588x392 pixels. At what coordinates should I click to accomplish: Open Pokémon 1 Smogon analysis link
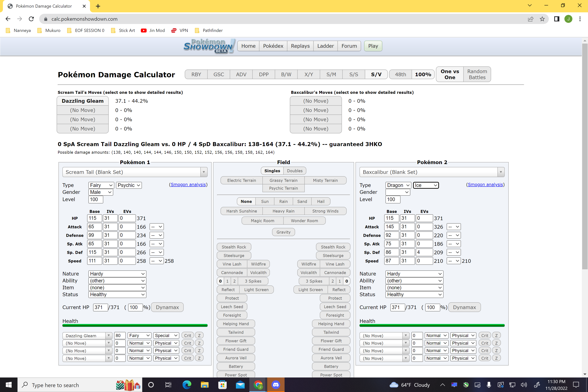tap(188, 185)
